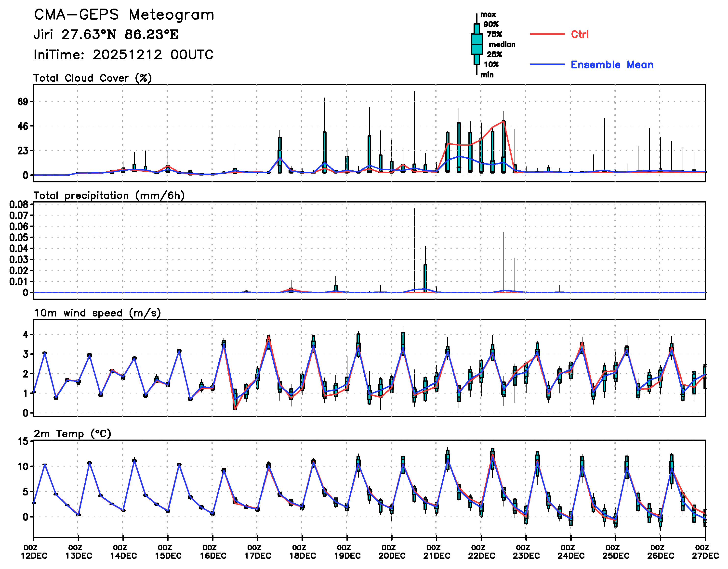This screenshot has height=569, width=728.
Task: Click the 00Z 17DEC time axis label
Action: (258, 552)
